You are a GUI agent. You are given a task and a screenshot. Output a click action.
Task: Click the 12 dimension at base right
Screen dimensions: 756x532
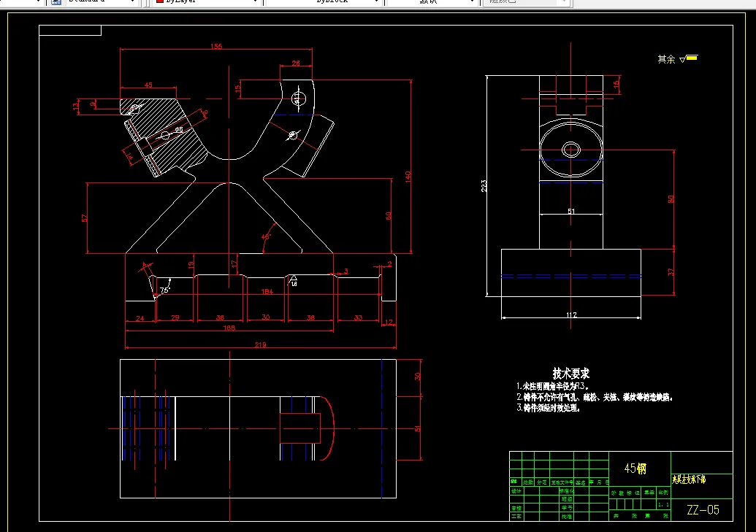tap(389, 322)
